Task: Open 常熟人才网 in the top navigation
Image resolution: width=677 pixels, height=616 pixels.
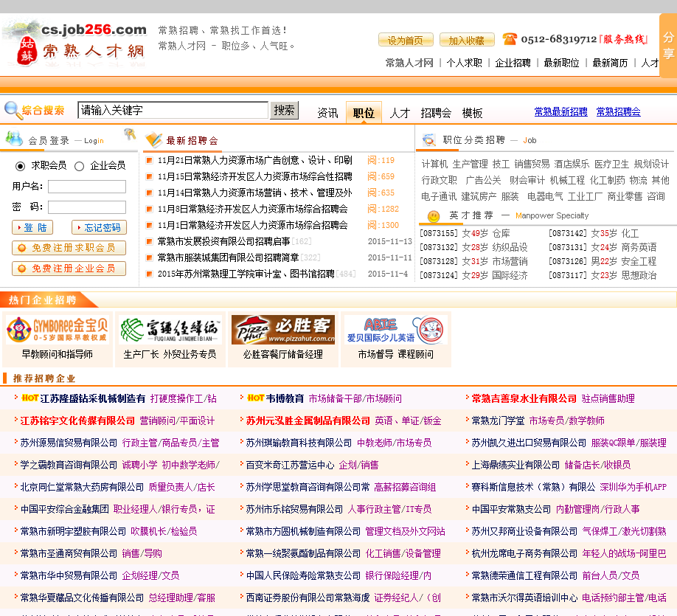Action: 409,63
